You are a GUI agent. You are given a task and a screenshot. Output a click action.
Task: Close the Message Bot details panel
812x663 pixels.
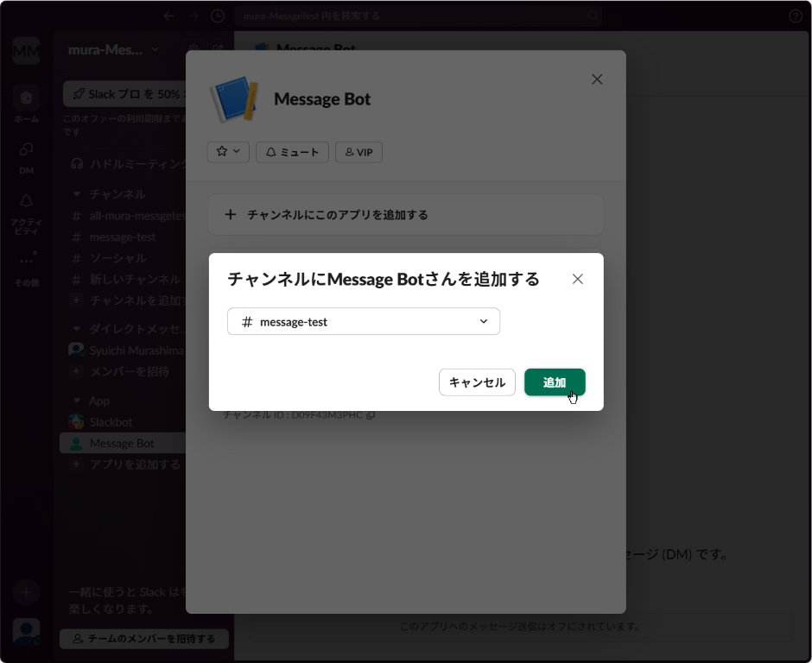click(x=597, y=79)
